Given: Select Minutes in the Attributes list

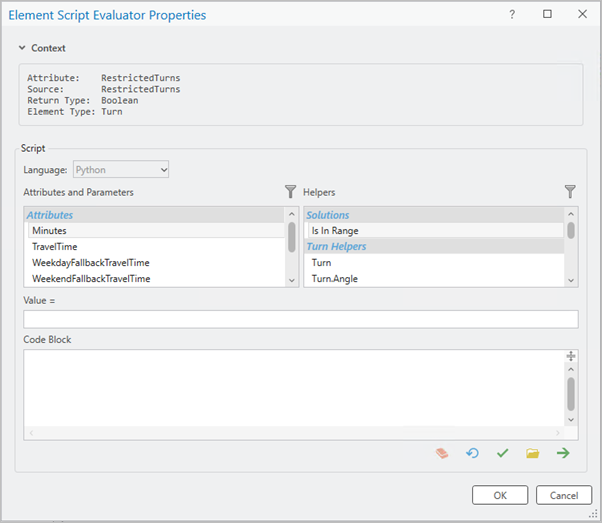Looking at the screenshot, I should click(x=49, y=231).
